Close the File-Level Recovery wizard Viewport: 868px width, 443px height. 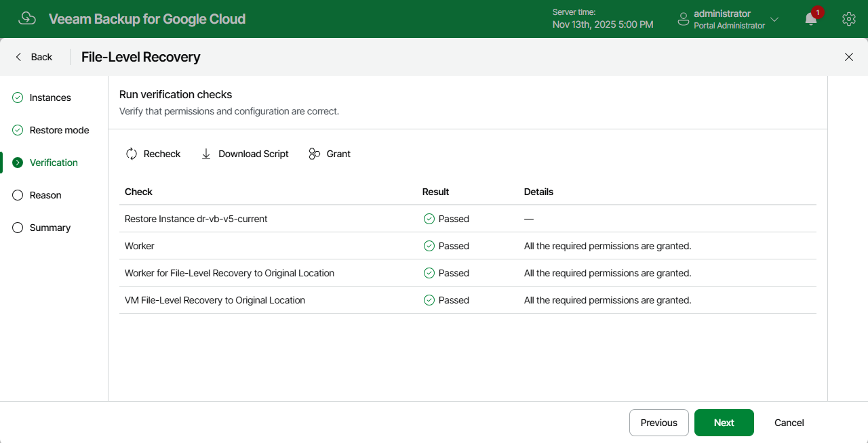tap(849, 57)
